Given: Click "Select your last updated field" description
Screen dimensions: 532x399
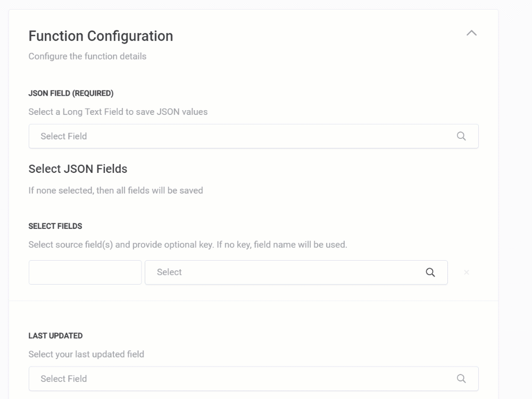Looking at the screenshot, I should point(86,354).
